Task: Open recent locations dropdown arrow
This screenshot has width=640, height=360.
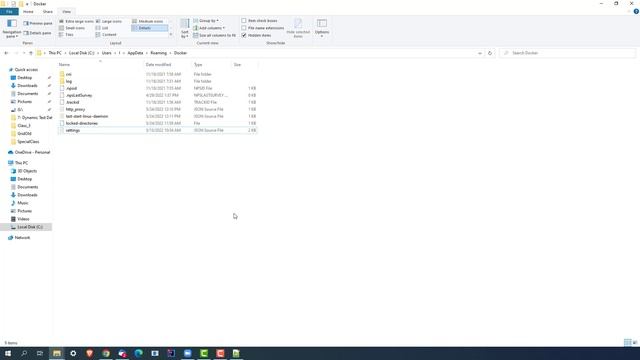Action: [x=24, y=53]
